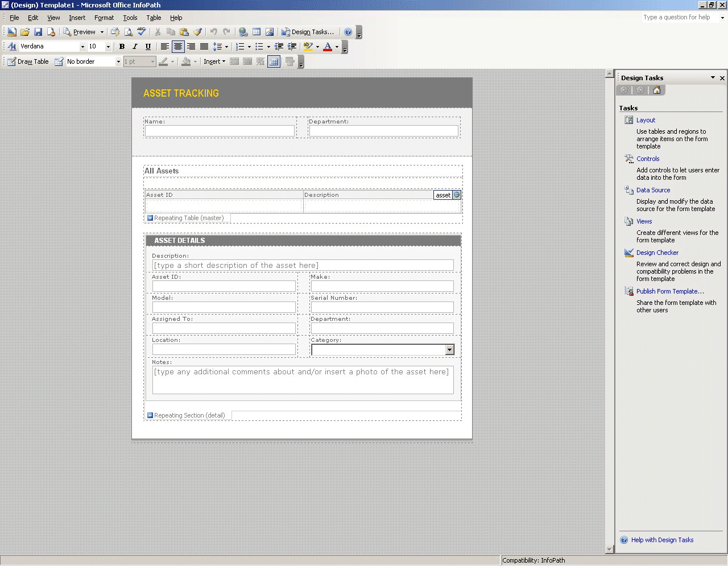Justify the text alignment
728x566 pixels.
pos(204,47)
